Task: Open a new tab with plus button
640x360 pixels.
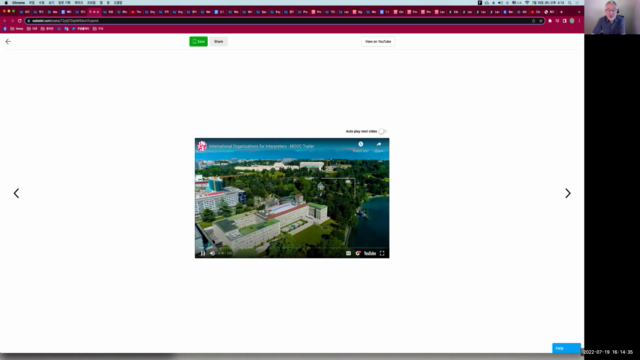Action: pyautogui.click(x=561, y=12)
